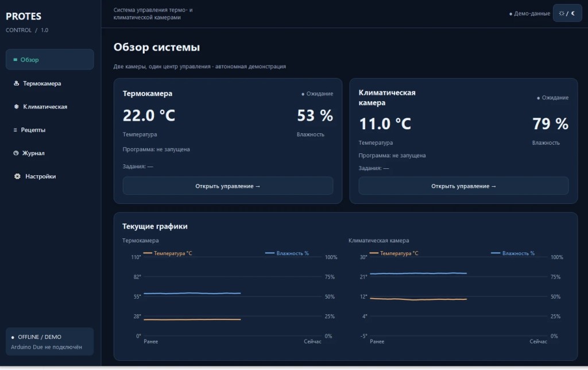The height and width of the screenshot is (370, 588).
Task: Click Ожидание status in Термокамера card
Action: pyautogui.click(x=317, y=94)
